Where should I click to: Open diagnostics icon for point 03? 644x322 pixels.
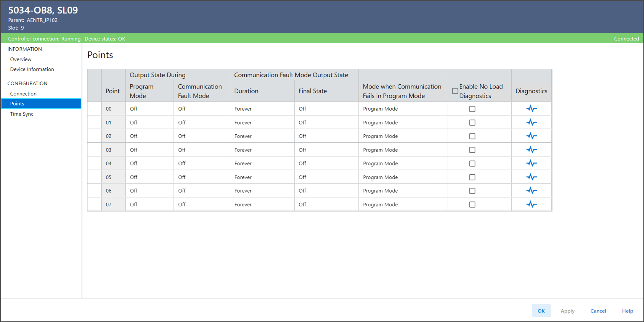[531, 150]
